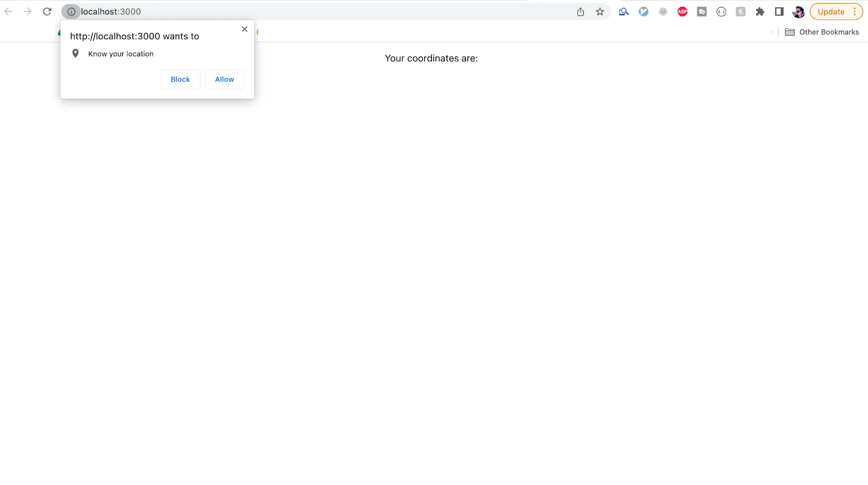868x485 pixels.
Task: Click the 'Your coordinates are:' text
Action: pos(431,58)
